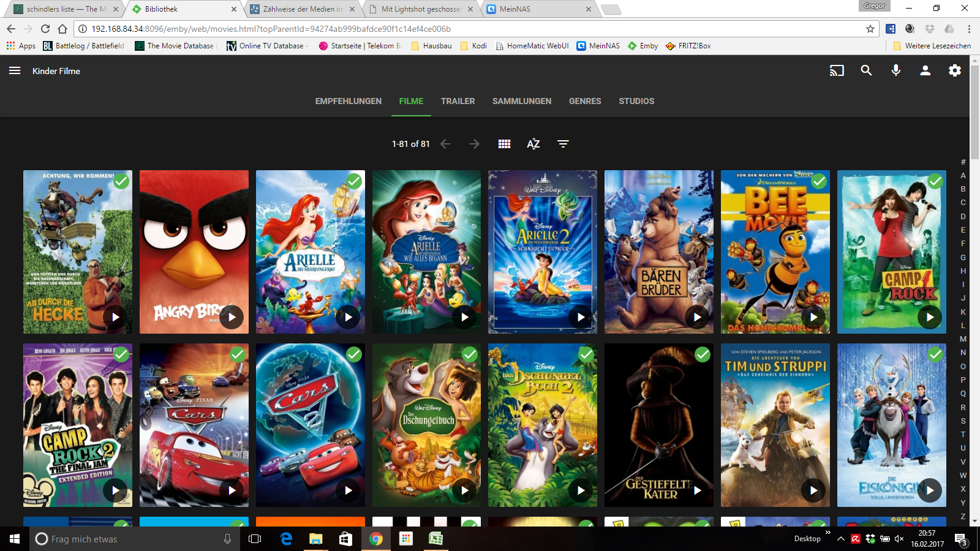Image resolution: width=980 pixels, height=551 pixels.
Task: Click the cast to device icon
Action: (x=837, y=71)
